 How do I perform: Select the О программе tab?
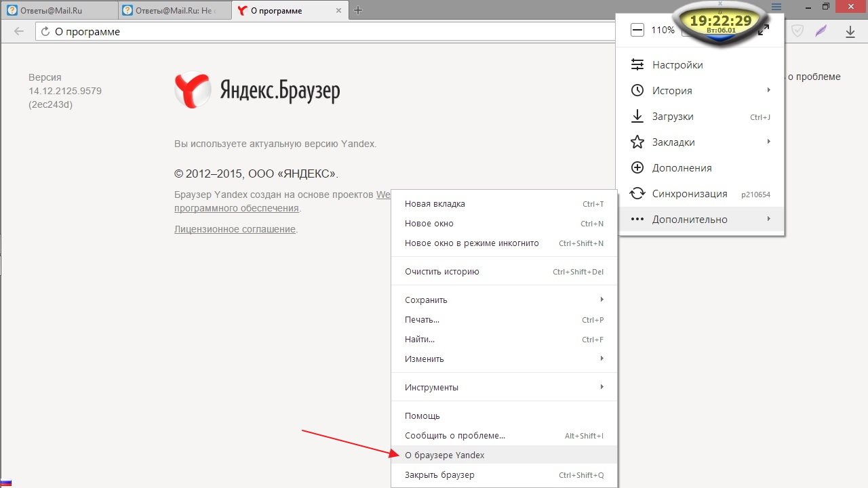[x=290, y=11]
